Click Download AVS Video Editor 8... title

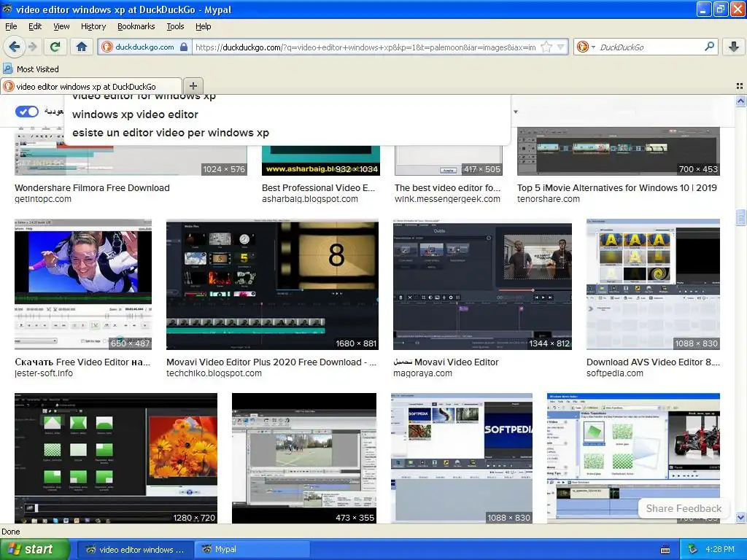coord(653,362)
